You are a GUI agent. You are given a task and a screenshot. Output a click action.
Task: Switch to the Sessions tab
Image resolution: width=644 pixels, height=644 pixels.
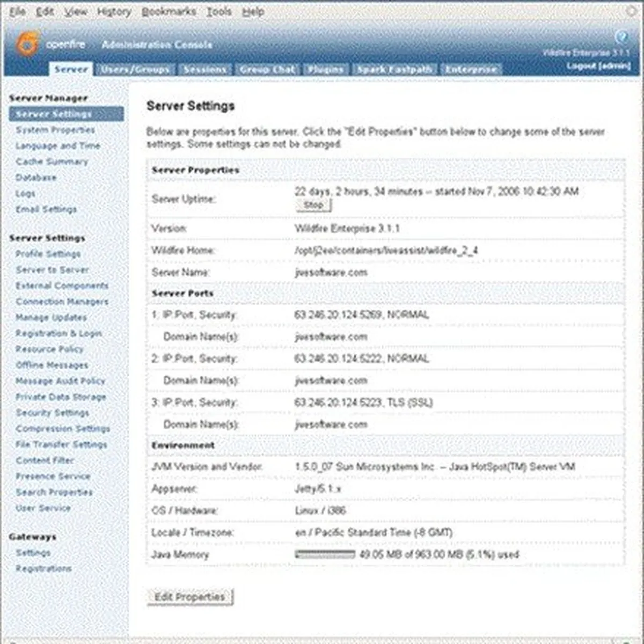pos(204,69)
